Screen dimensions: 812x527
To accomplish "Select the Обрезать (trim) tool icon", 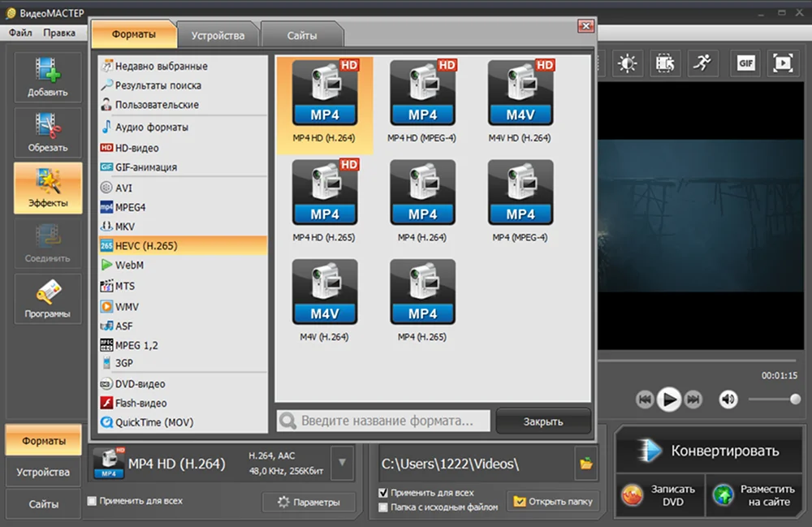I will tap(48, 132).
